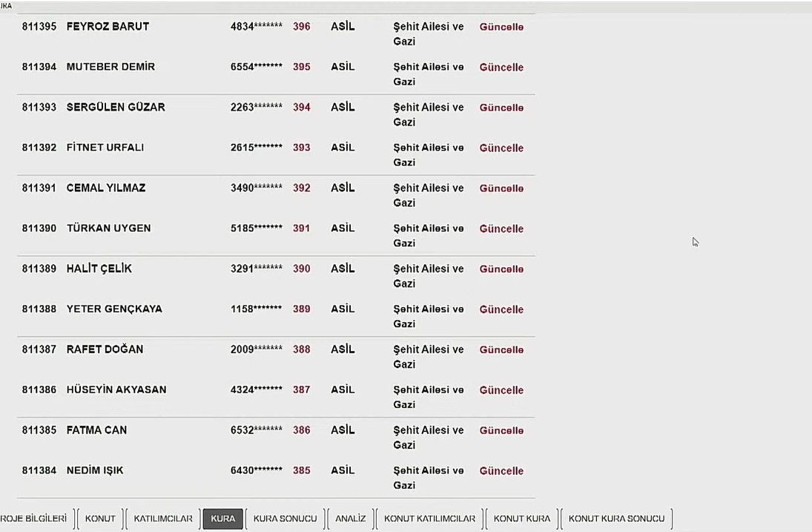Update the RAFET DOĞAN record
The width and height of the screenshot is (812, 532).
pos(501,350)
